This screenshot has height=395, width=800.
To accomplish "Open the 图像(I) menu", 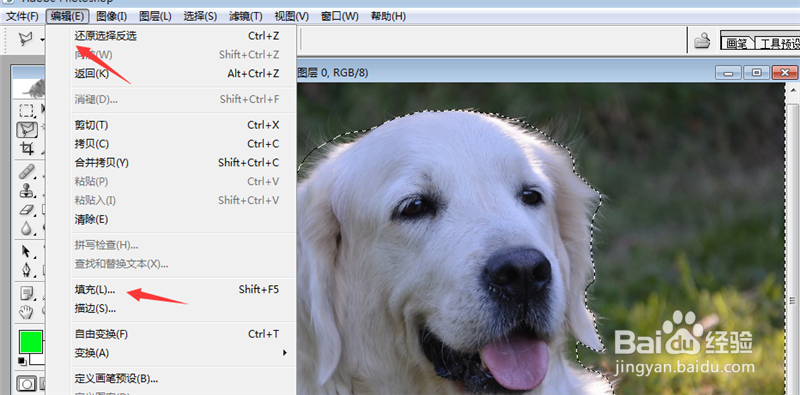I will [x=112, y=16].
